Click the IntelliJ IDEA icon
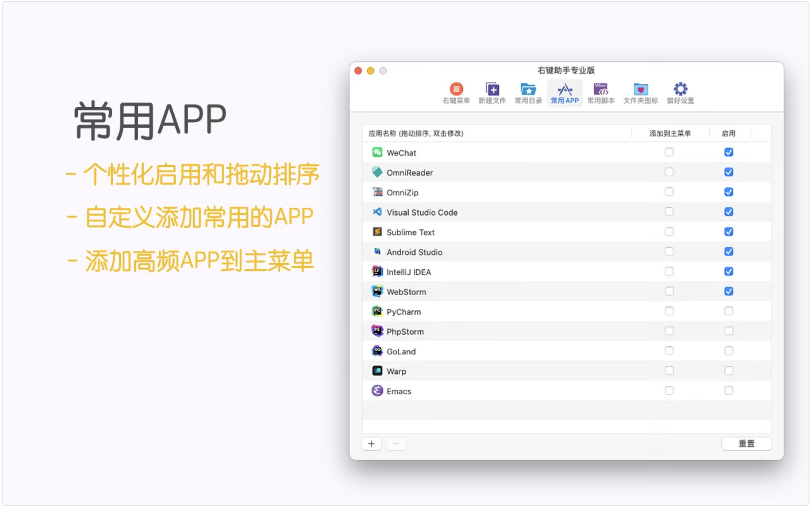The height and width of the screenshot is (506, 812). click(x=377, y=272)
